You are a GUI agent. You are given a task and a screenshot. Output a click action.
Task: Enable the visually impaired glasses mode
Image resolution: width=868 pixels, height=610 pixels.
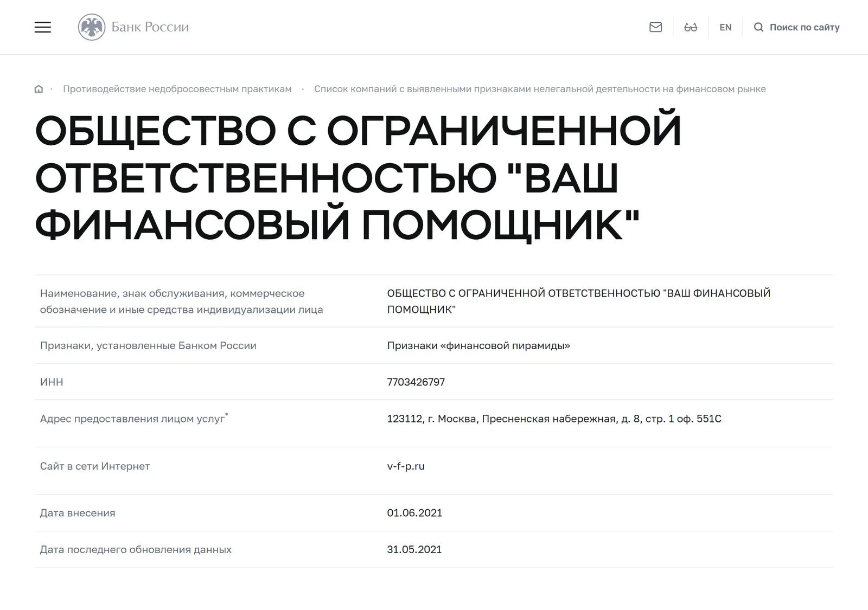(691, 27)
